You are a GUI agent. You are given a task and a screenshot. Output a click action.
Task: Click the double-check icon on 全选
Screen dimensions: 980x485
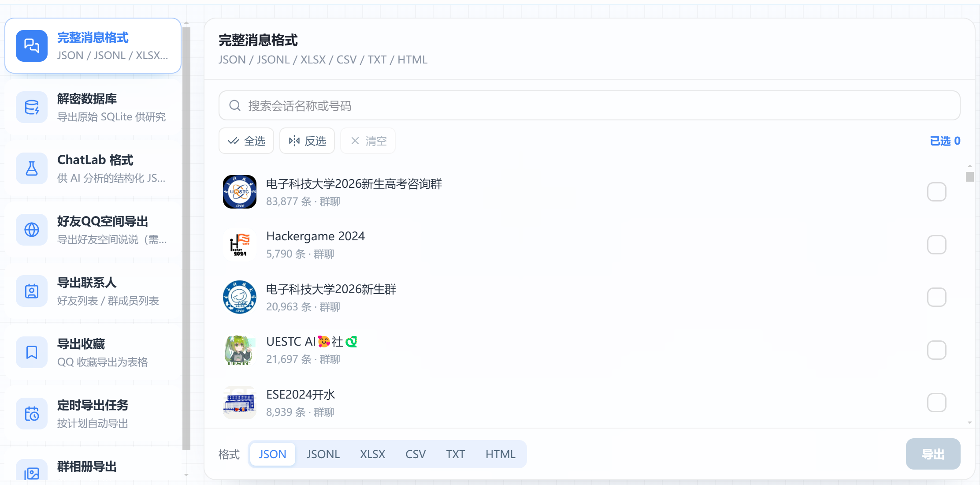234,141
